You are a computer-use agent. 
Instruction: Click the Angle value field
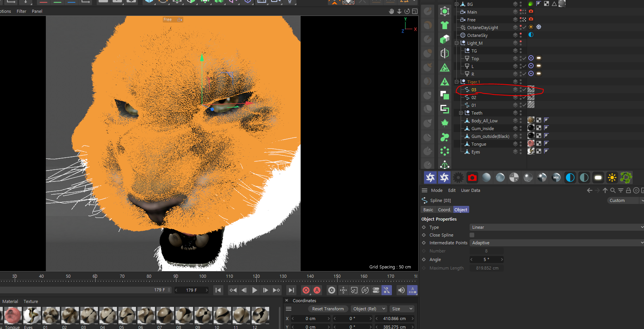click(486, 259)
